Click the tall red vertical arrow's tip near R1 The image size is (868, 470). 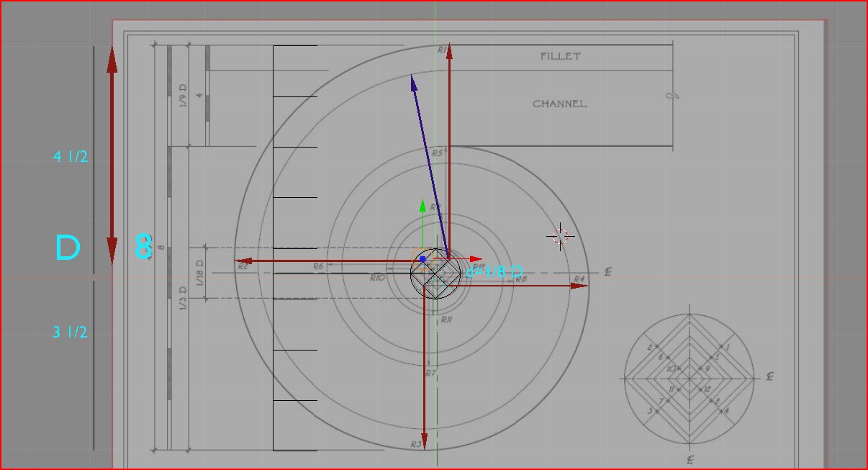449,52
